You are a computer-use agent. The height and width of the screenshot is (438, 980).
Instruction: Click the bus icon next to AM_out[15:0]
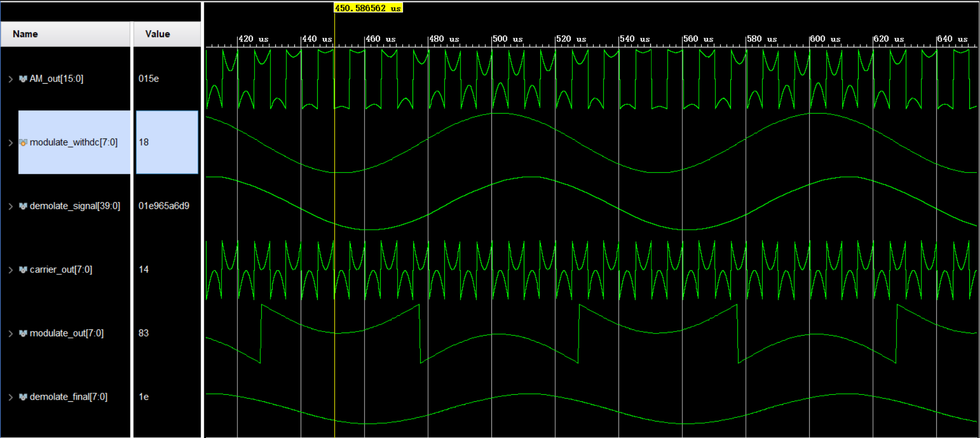click(x=23, y=79)
